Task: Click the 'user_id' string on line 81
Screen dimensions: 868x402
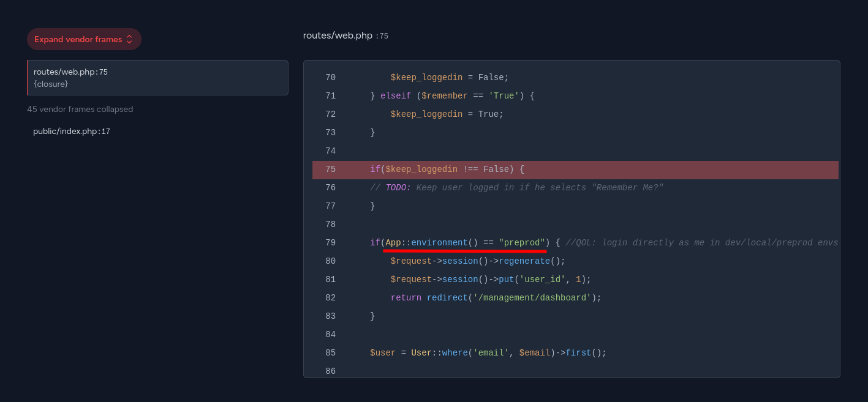Action: point(542,280)
